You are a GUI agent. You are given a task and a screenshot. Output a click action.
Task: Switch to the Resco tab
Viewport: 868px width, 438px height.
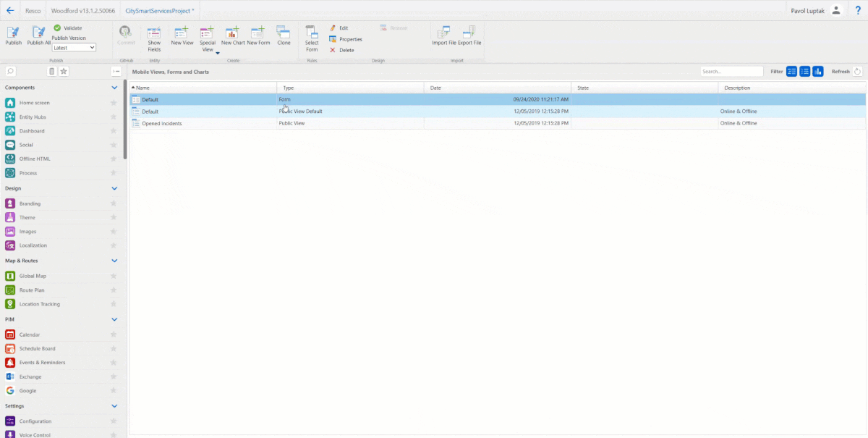pyautogui.click(x=33, y=11)
